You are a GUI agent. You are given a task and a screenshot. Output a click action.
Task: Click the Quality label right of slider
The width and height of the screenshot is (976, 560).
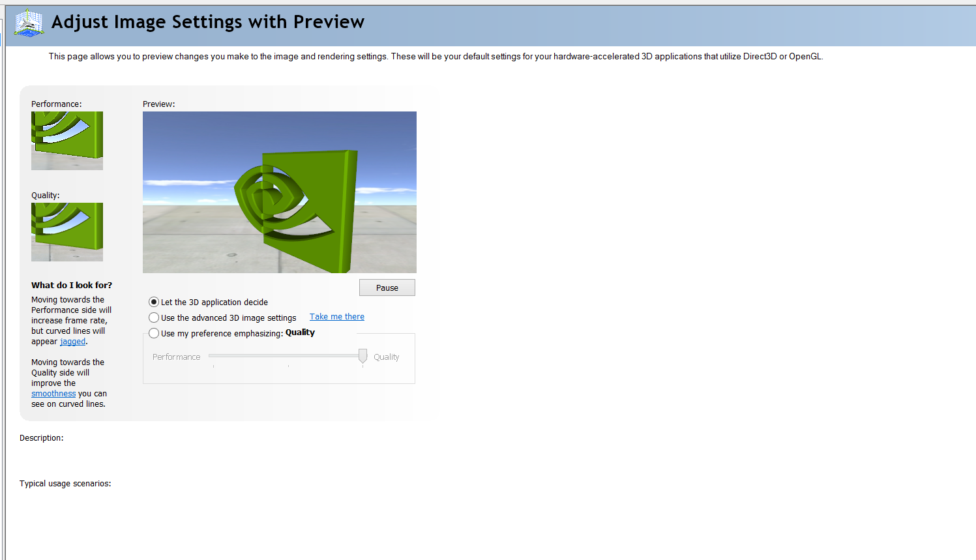pos(387,357)
